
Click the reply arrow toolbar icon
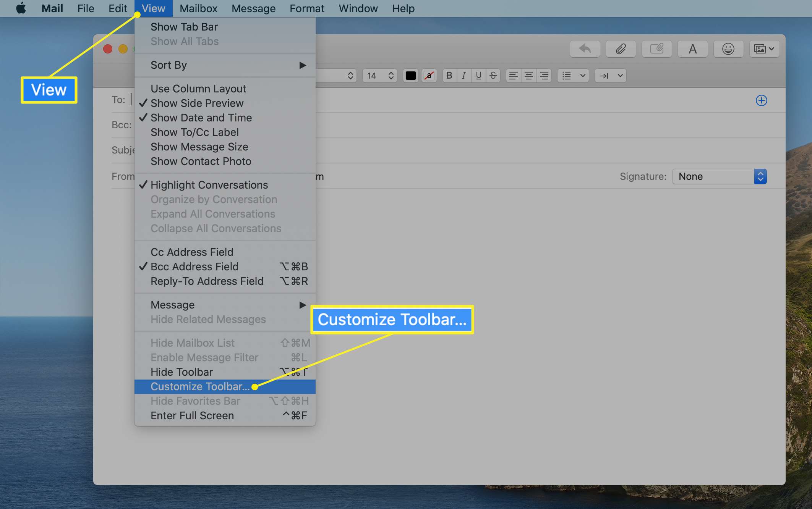[x=585, y=49]
